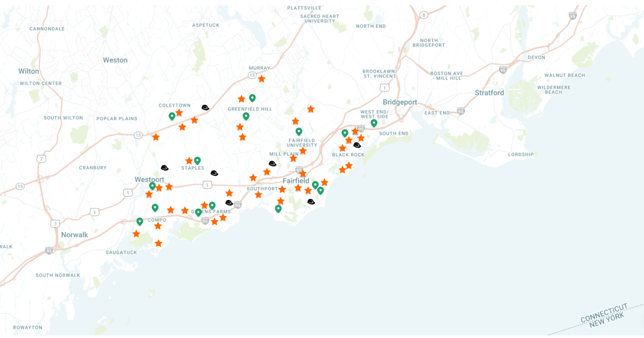Image resolution: width=644 pixels, height=338 pixels.
Task: Open the green pin below Coleytown label
Action: pos(172,116)
